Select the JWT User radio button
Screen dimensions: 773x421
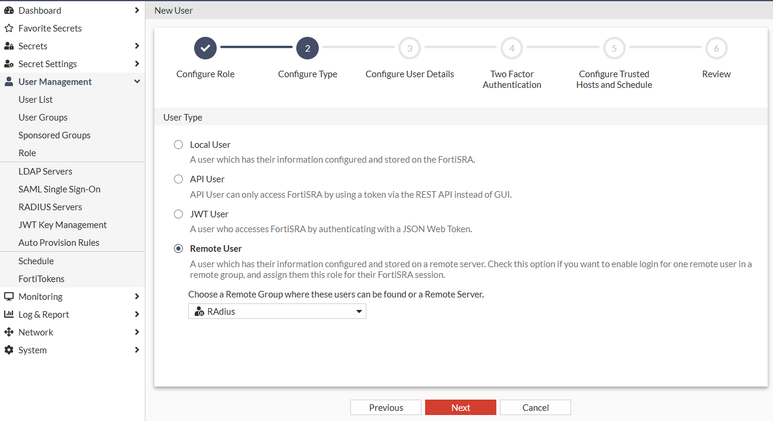[178, 214]
